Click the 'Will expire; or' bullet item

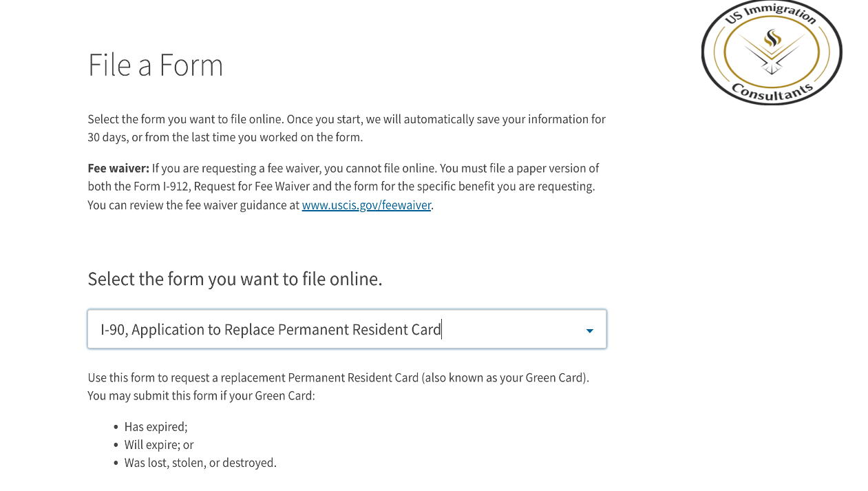[x=159, y=445]
